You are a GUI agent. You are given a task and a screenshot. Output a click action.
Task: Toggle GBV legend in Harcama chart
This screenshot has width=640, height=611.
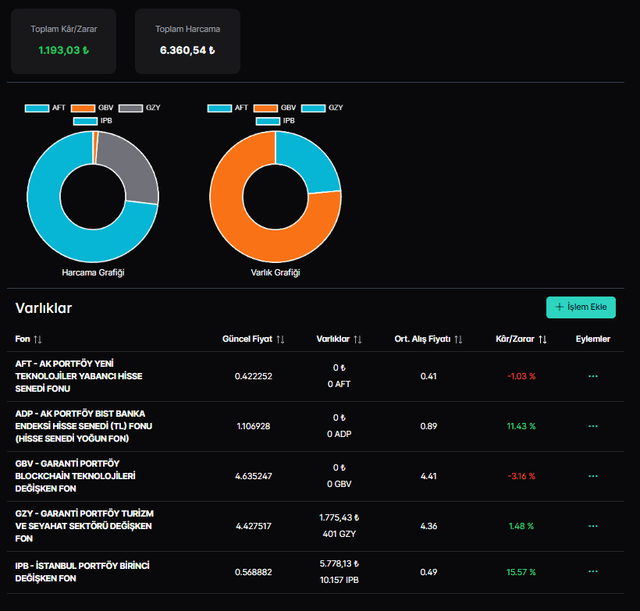(95, 107)
